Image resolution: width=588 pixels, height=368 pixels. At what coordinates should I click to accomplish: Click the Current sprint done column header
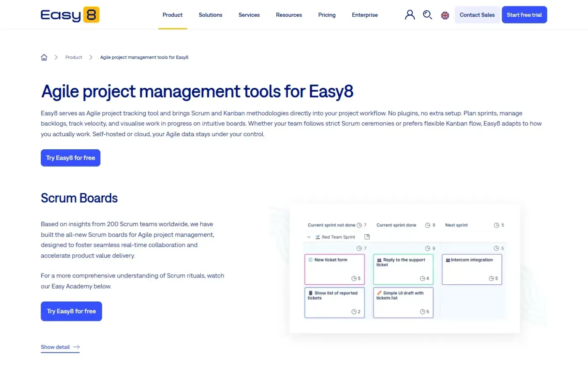click(x=396, y=225)
